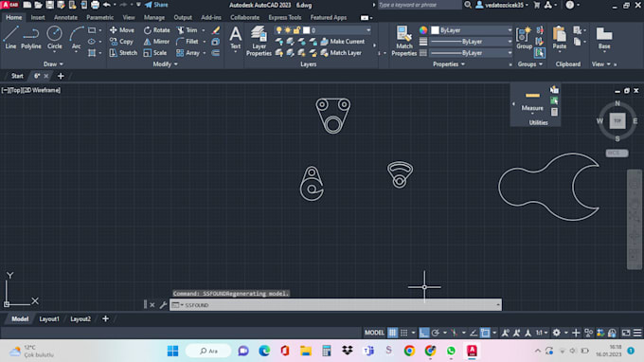Select the Circle tool
644x362 pixels.
[54, 37]
